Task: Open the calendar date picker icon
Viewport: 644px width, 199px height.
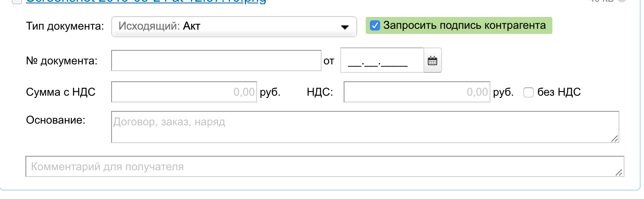Action: click(x=432, y=61)
